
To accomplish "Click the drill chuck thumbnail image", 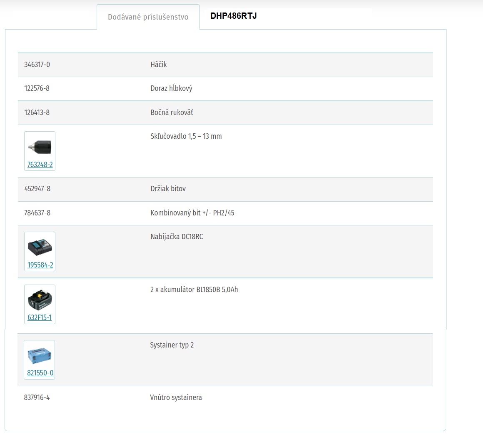I will pos(40,147).
